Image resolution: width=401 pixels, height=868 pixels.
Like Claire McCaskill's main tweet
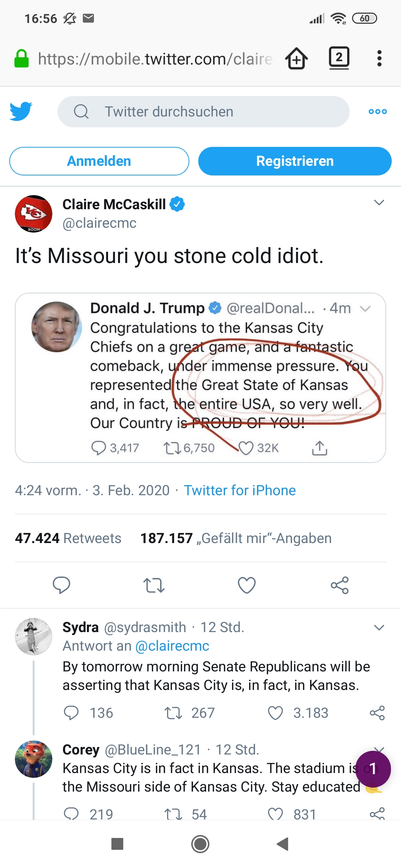coord(247,585)
